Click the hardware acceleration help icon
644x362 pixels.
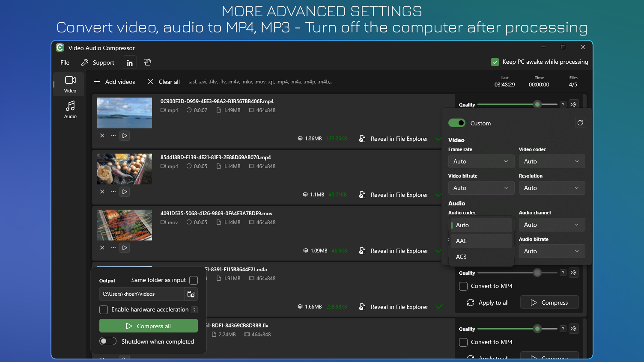click(194, 310)
